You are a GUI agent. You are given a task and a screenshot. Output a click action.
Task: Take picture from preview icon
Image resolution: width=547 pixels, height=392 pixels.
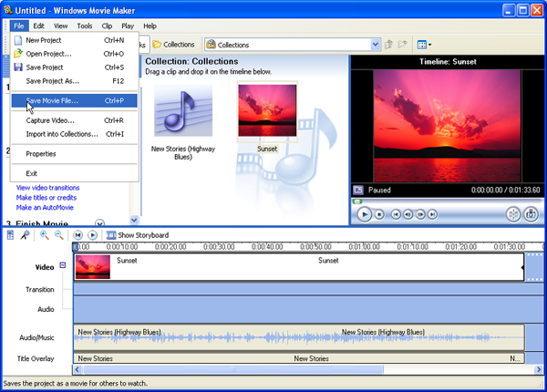coord(531,214)
